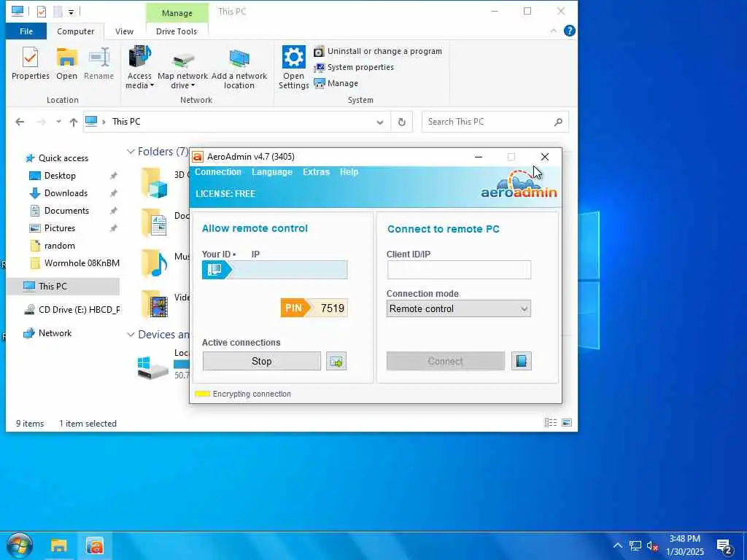The height and width of the screenshot is (560, 747).
Task: Click Explorer Forward arrow button
Action: [42, 122]
